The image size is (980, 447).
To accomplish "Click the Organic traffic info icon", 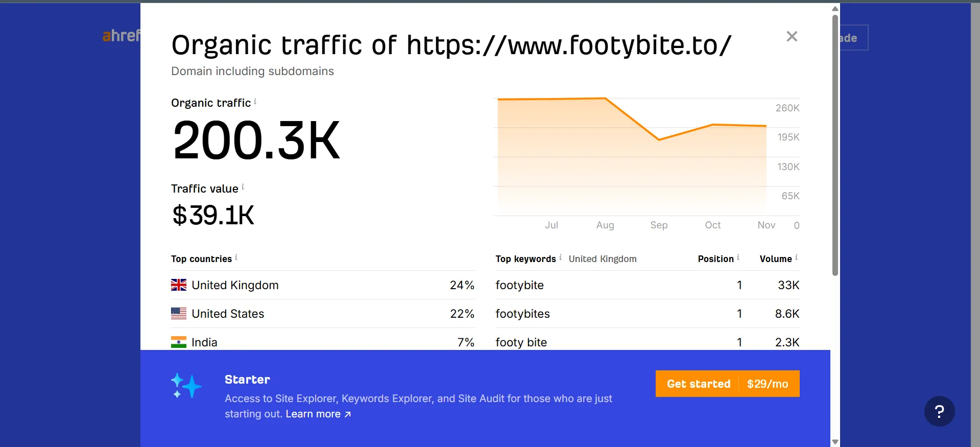I will (255, 101).
